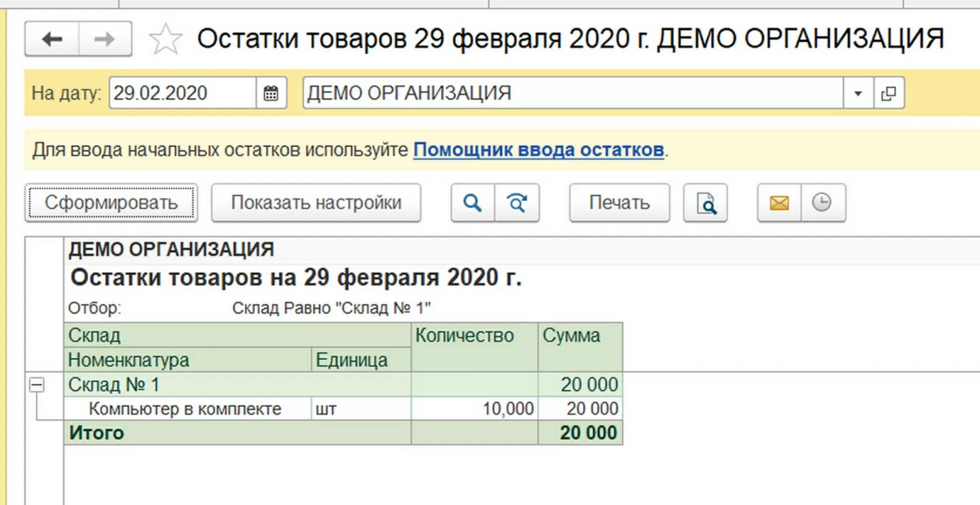Click the Сформировать button
Screen dimensions: 980x505
tap(111, 203)
